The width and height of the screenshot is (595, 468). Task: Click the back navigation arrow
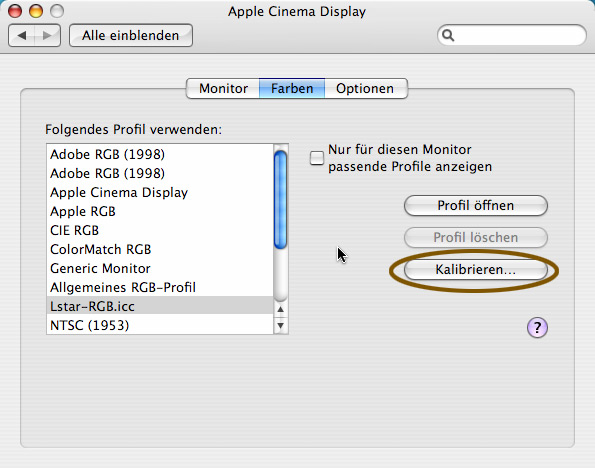tap(22, 36)
